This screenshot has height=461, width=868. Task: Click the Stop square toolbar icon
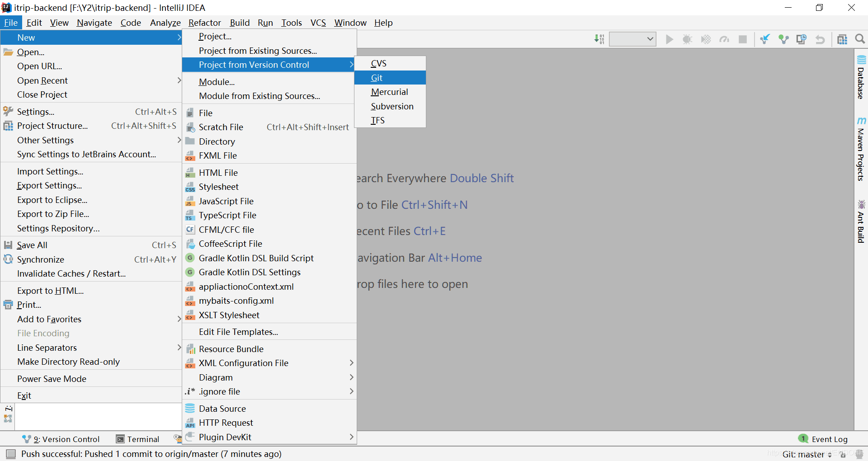(742, 39)
